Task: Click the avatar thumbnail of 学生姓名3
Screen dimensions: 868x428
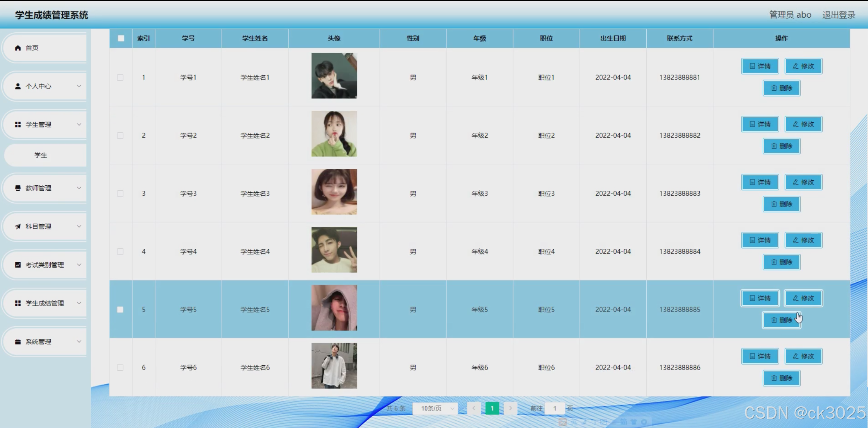Action: 334,192
